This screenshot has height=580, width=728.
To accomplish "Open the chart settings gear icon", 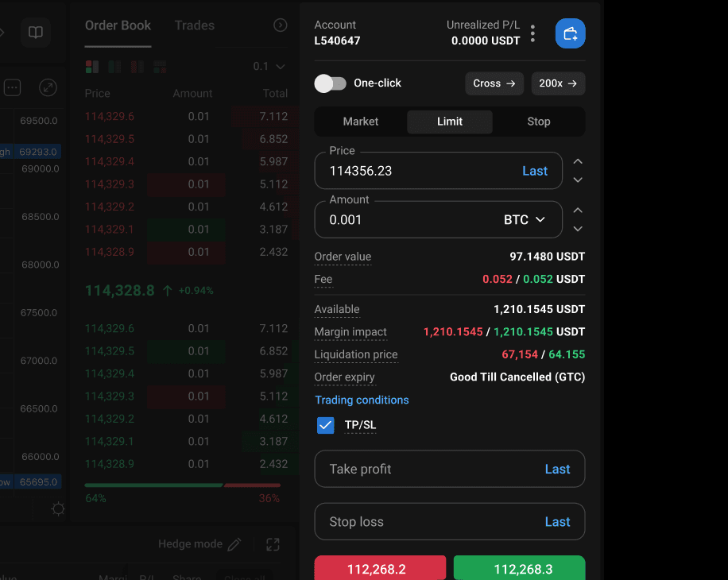I will tap(58, 508).
